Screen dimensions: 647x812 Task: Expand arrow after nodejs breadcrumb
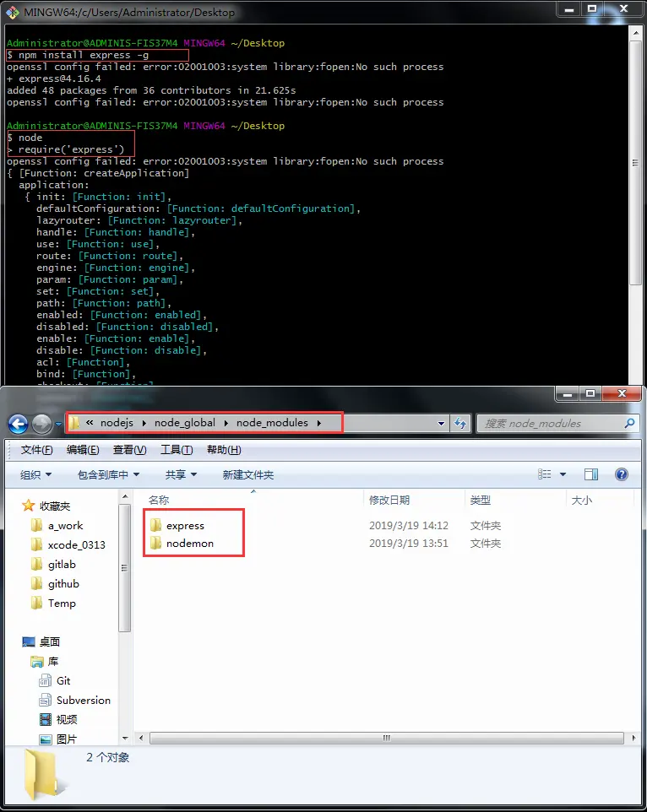coord(144,423)
